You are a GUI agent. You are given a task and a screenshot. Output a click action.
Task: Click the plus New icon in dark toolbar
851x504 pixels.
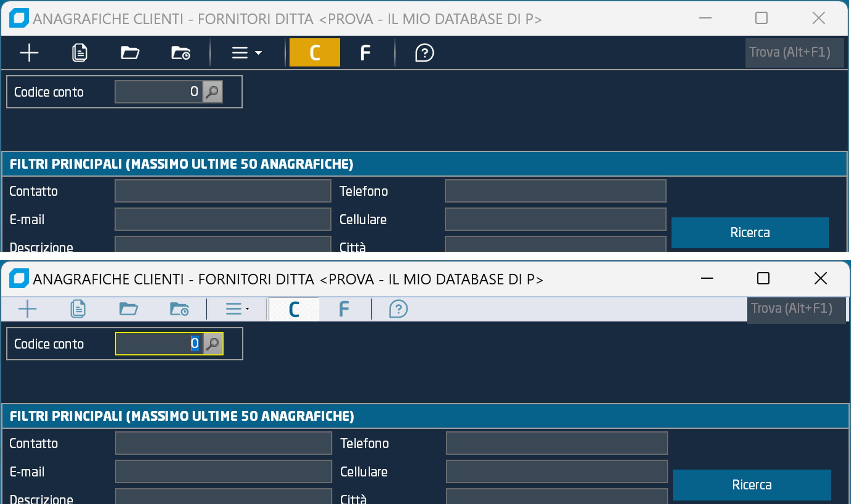click(29, 53)
